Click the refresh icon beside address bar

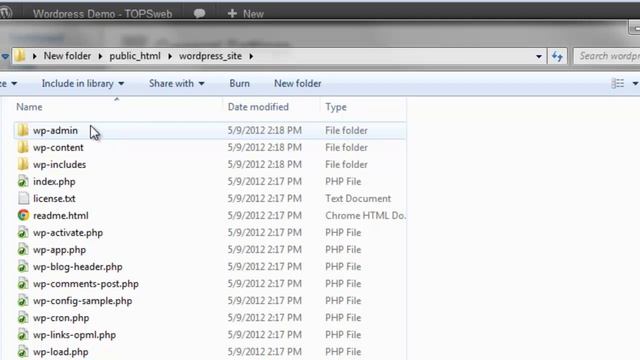point(557,56)
